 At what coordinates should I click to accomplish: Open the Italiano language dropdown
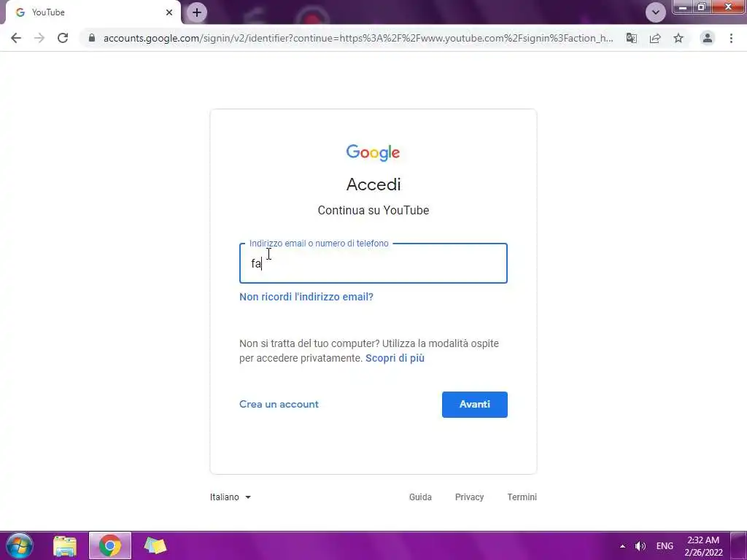click(230, 497)
